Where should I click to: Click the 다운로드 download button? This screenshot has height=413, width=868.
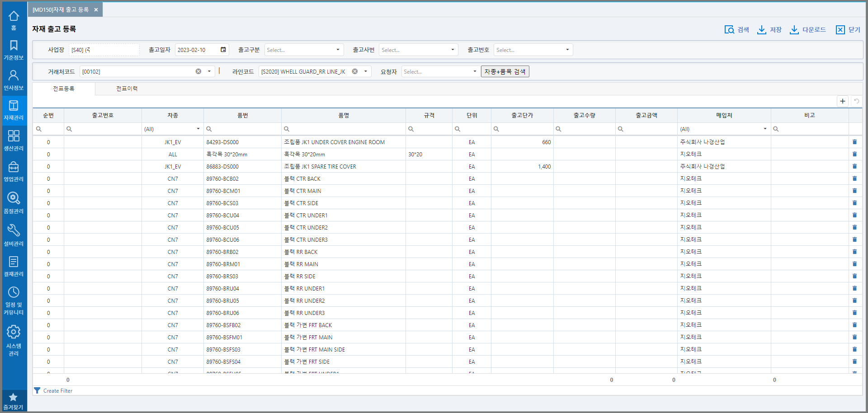(x=808, y=30)
